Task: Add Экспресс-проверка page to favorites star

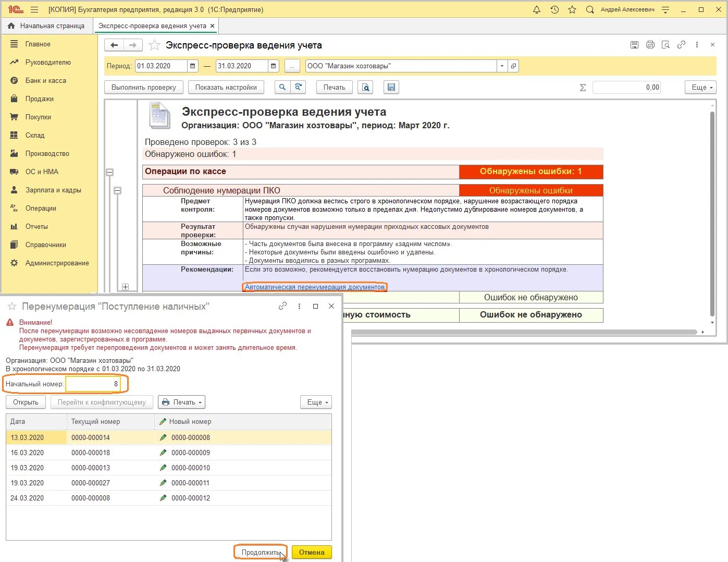Action: coord(154,45)
